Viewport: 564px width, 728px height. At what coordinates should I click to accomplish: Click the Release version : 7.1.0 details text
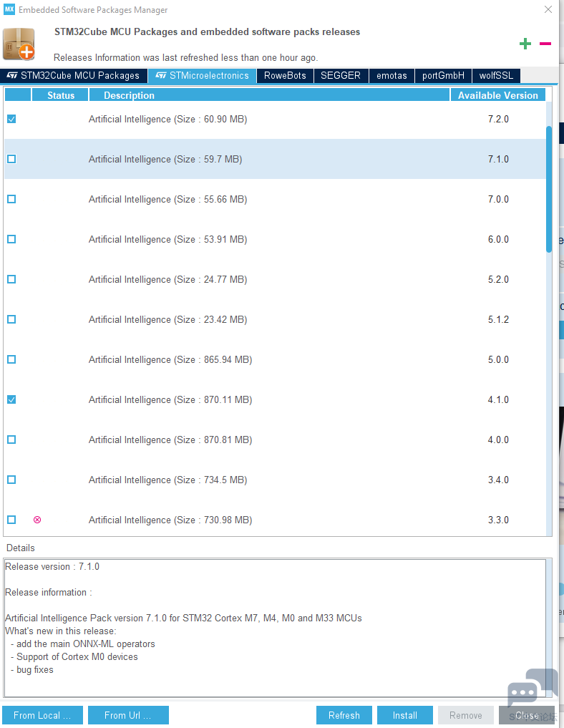click(x=52, y=566)
